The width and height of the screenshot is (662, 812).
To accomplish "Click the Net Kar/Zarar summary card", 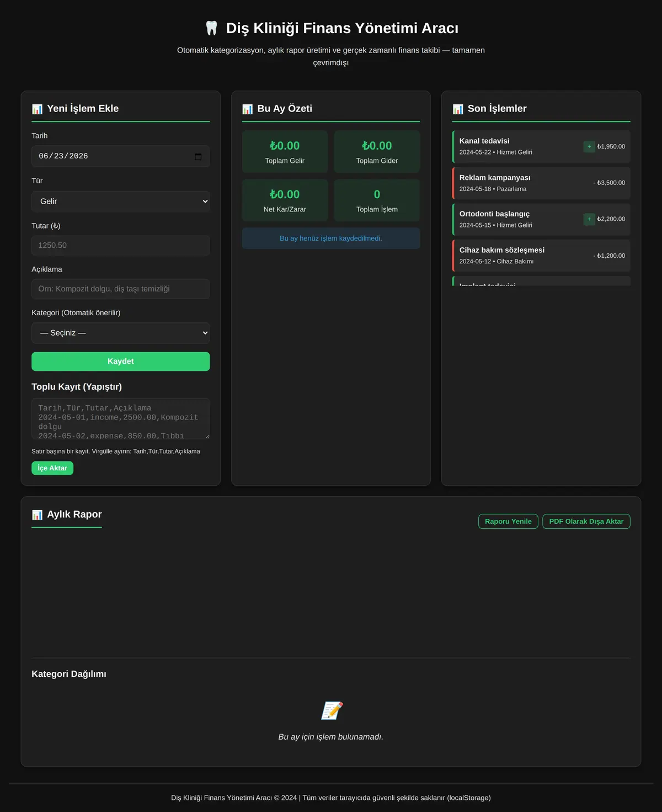I will click(x=285, y=200).
